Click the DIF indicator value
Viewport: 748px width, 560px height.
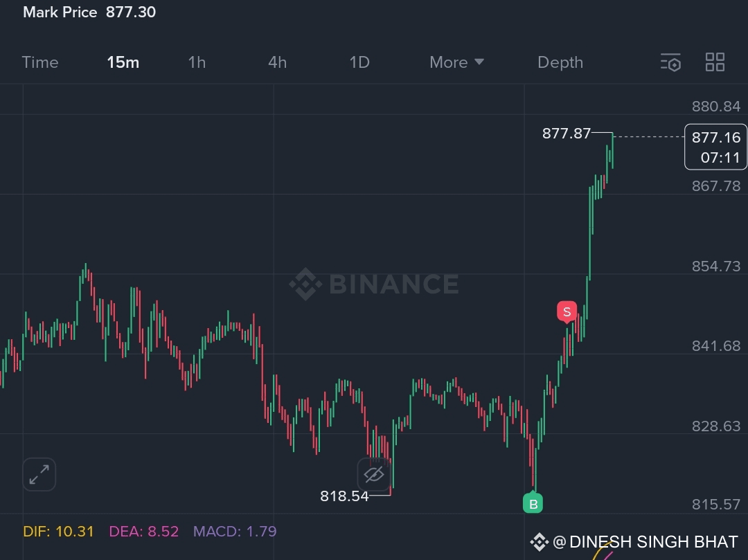pyautogui.click(x=58, y=532)
